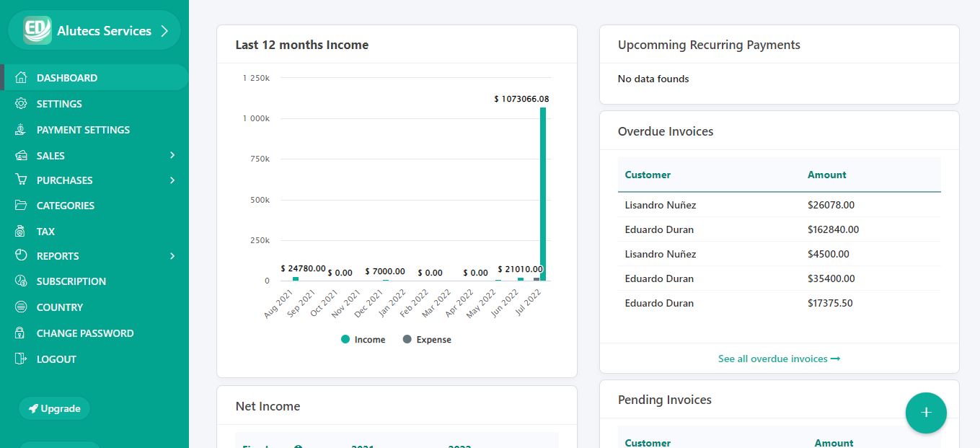Image resolution: width=980 pixels, height=448 pixels.
Task: Click the Settings gear icon
Action: (21, 104)
